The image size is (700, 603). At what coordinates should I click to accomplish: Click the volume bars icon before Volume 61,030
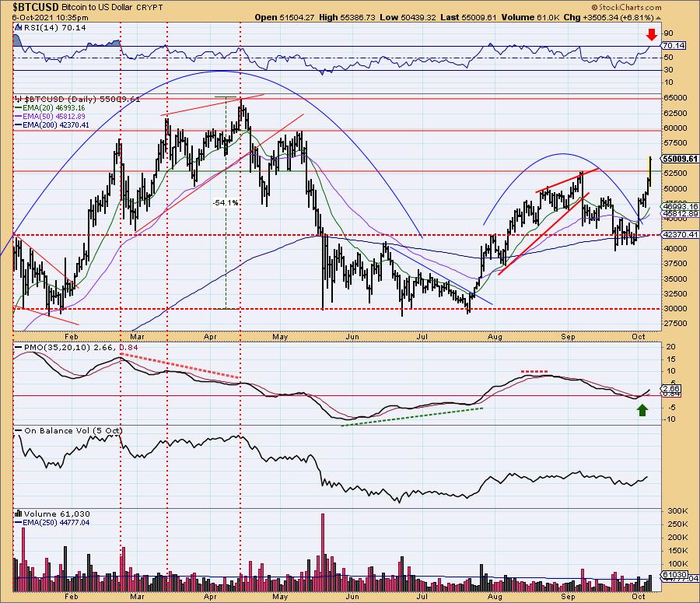(19, 514)
